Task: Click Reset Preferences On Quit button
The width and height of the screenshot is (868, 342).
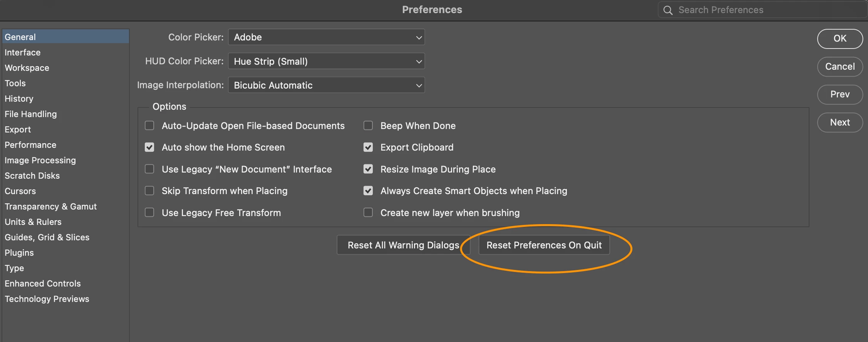Action: [544, 245]
